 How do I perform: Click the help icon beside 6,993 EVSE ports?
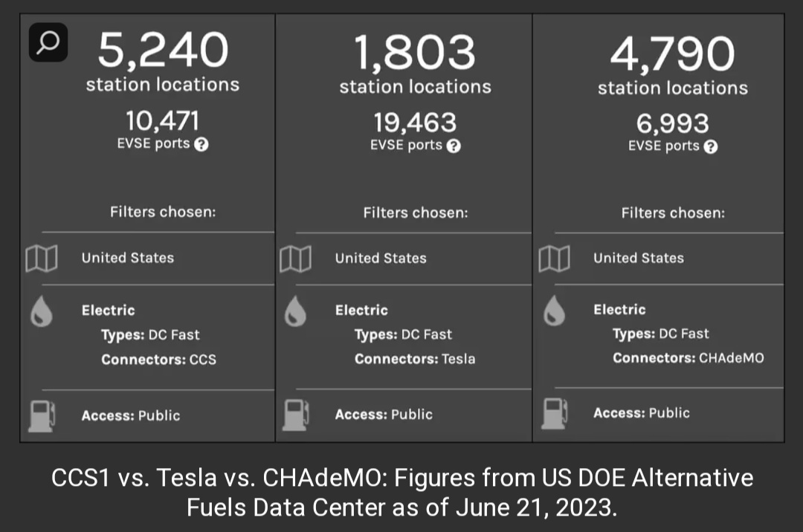click(x=711, y=146)
